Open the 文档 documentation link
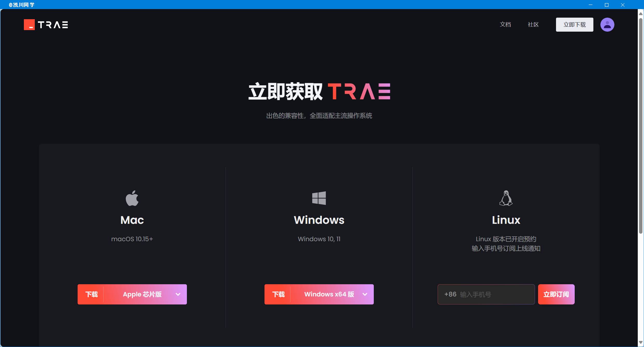 point(505,25)
